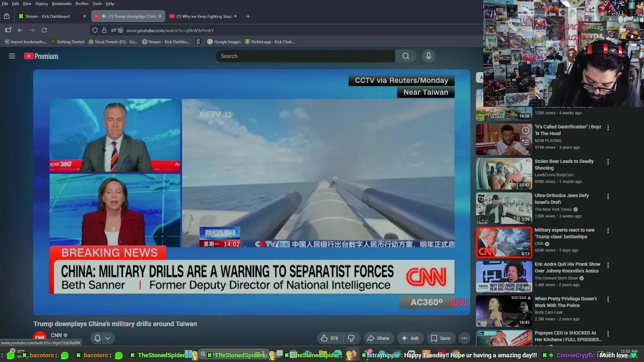Show site security info via padlock icon
644x362 pixels.
coord(104,30)
